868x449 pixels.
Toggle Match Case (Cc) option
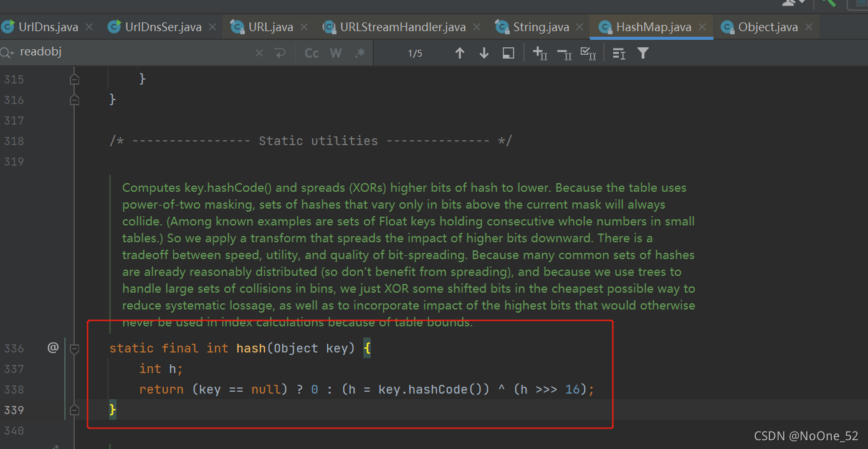[x=312, y=54]
